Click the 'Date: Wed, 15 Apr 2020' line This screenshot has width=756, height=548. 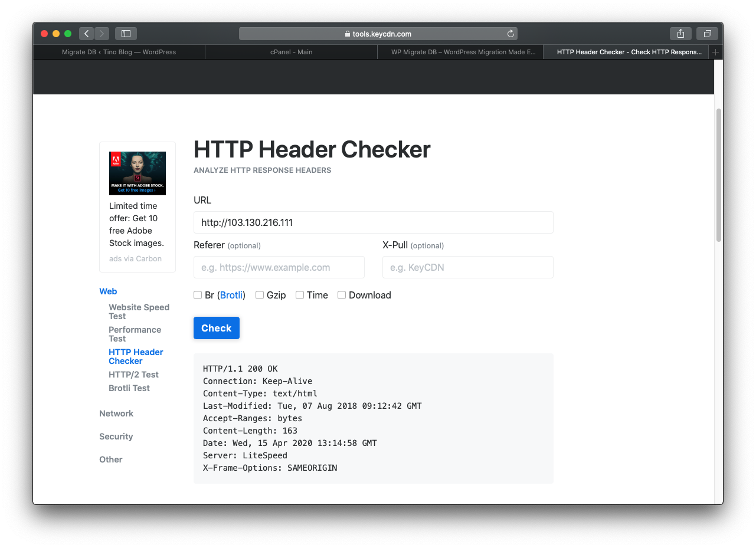click(x=290, y=443)
